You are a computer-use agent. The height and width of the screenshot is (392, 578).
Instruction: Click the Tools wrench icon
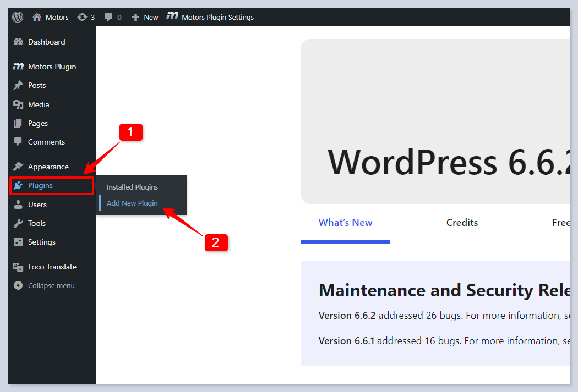[18, 223]
